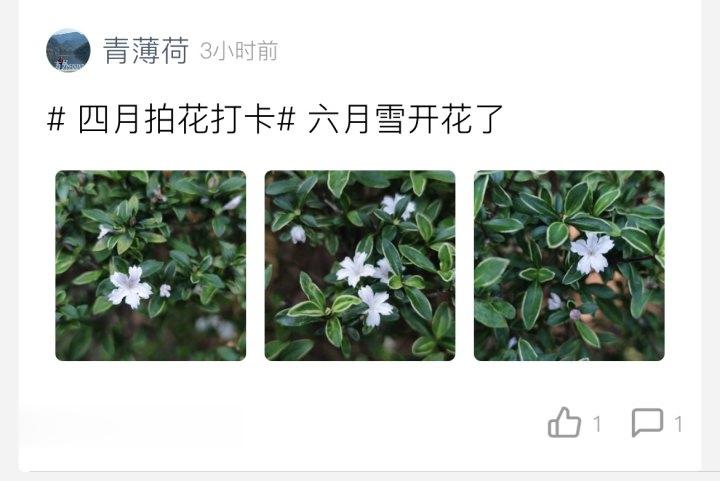The height and width of the screenshot is (481, 720).
Task: Click the white flower bud in middle photo
Action: tap(298, 234)
